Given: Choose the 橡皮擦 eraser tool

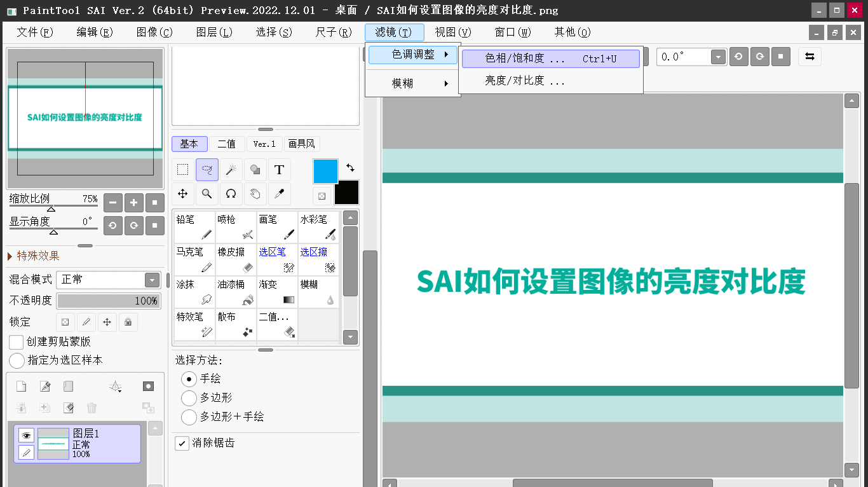Looking at the screenshot, I should (236, 259).
